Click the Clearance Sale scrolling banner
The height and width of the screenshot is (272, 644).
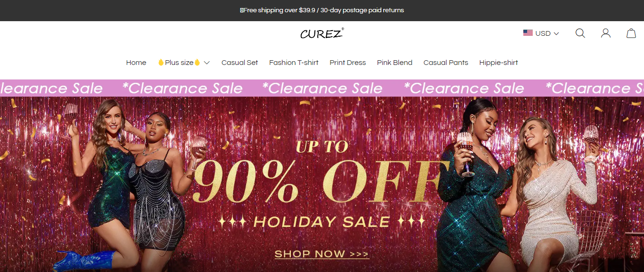322,88
